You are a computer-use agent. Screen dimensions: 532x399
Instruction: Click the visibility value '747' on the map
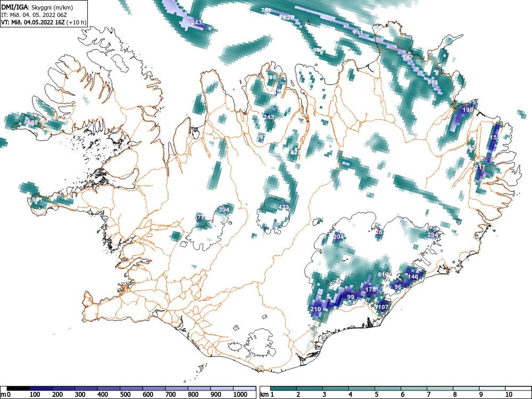pos(408,57)
